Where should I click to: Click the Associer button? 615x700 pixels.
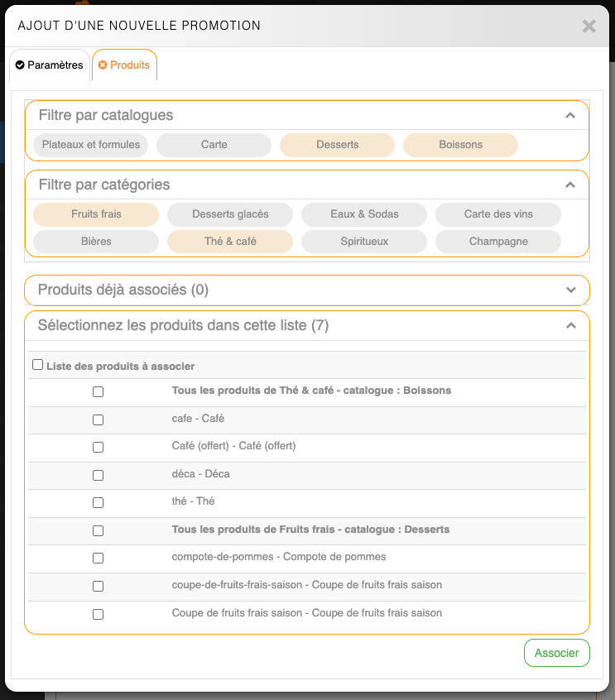(556, 653)
